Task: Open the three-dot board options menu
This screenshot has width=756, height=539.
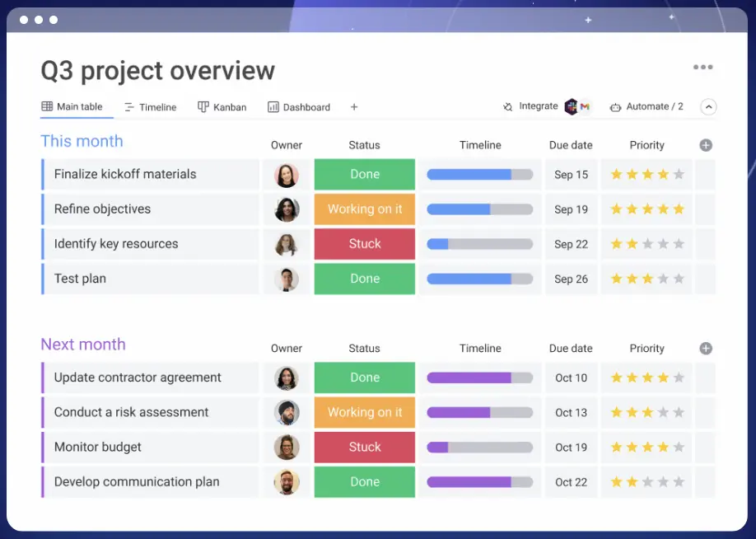Action: 702,67
